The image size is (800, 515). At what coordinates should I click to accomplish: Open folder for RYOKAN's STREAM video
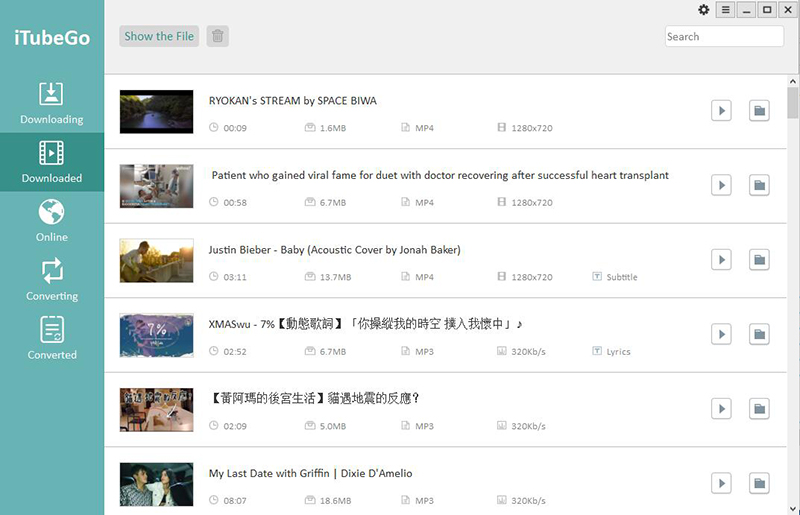pos(759,111)
